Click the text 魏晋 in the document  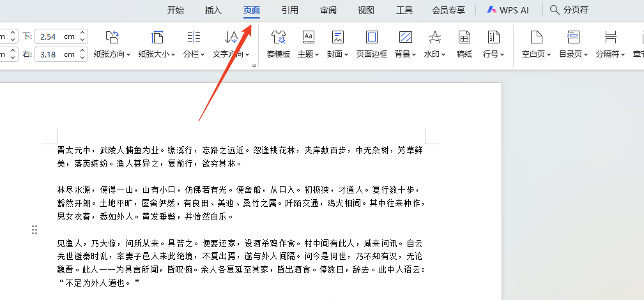click(x=66, y=270)
